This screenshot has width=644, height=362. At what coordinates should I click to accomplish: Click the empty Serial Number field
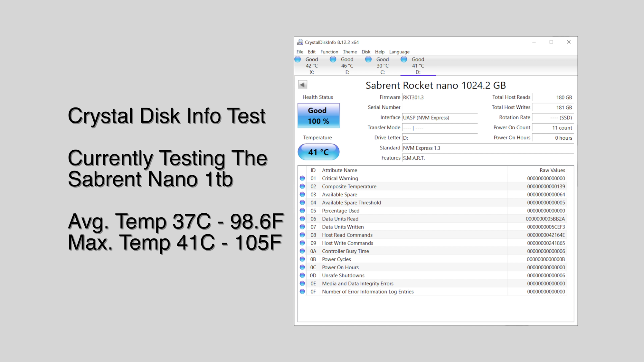440,107
